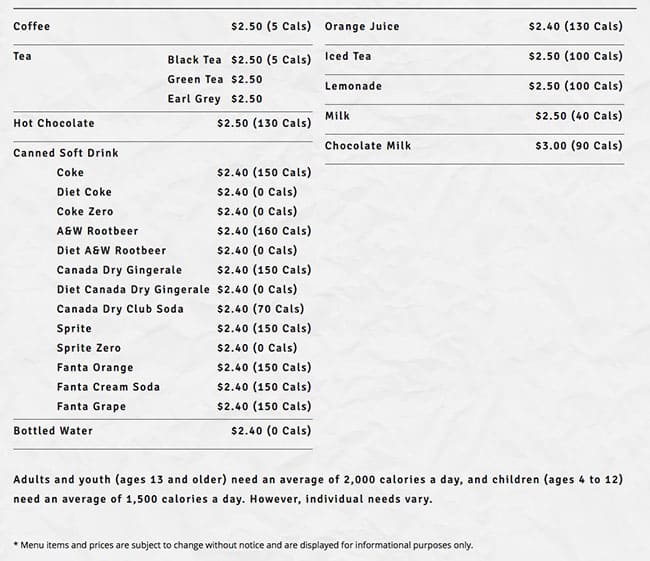This screenshot has width=650, height=561.
Task: Select the Lemonade item
Action: 353,87
